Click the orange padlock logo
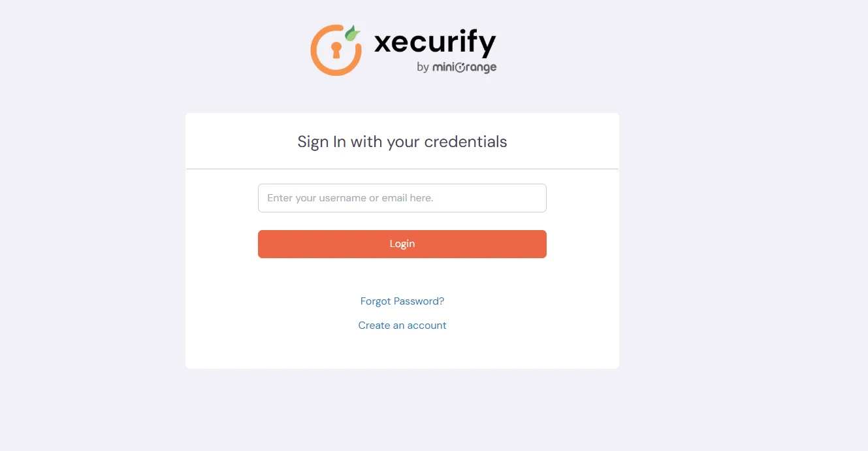Screen dimensions: 868x451 (x=336, y=50)
